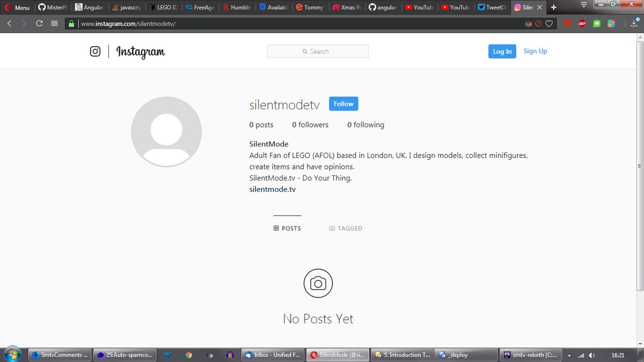
Task: Open the tab list menu icon above window buttons
Action: click(x=584, y=5)
